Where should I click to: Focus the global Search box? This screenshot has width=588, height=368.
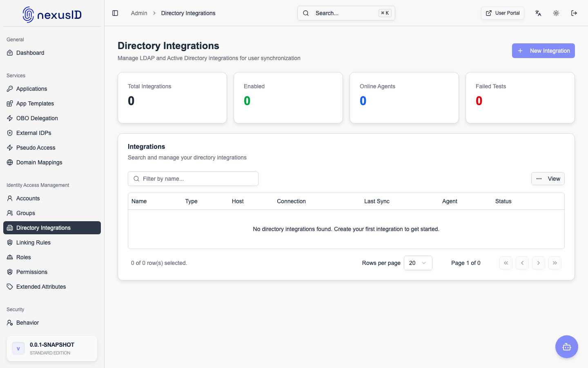(346, 13)
